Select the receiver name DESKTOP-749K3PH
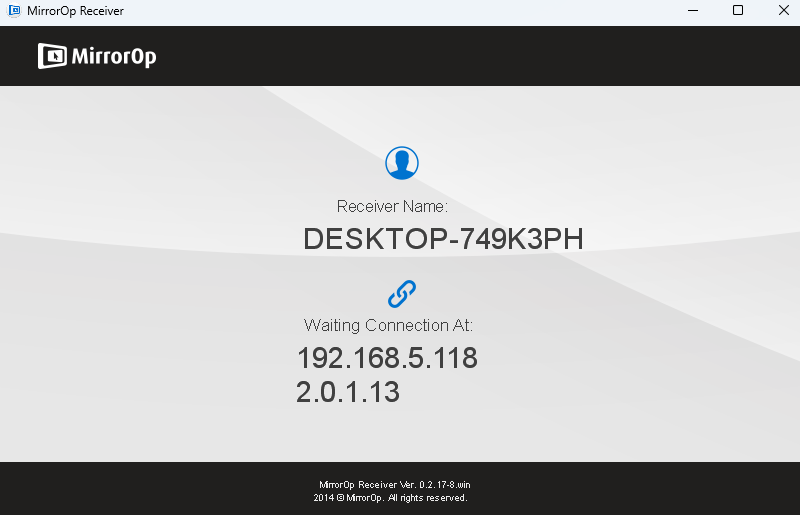 [x=443, y=239]
